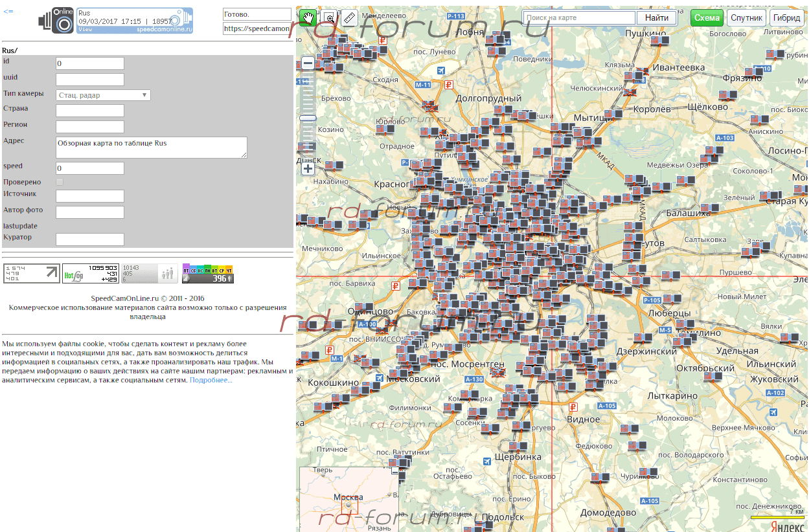
Task: Click the SpeedCamOnline camera logo
Action: pos(57,21)
